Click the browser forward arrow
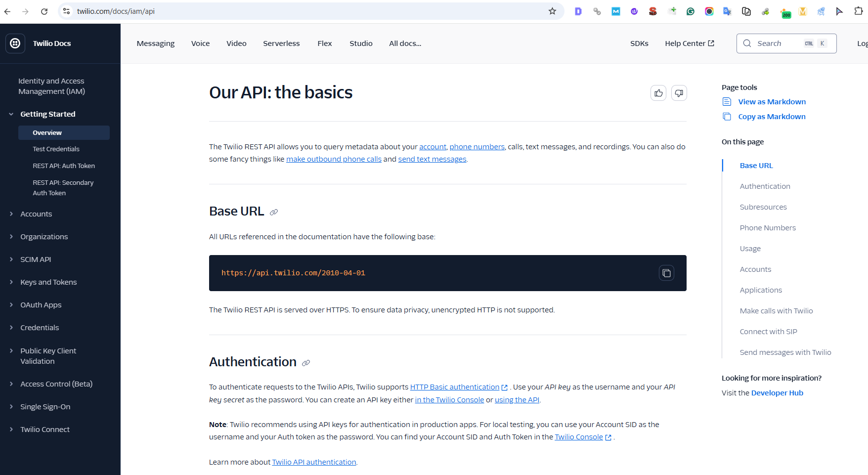This screenshot has height=475, width=868. 25,11
